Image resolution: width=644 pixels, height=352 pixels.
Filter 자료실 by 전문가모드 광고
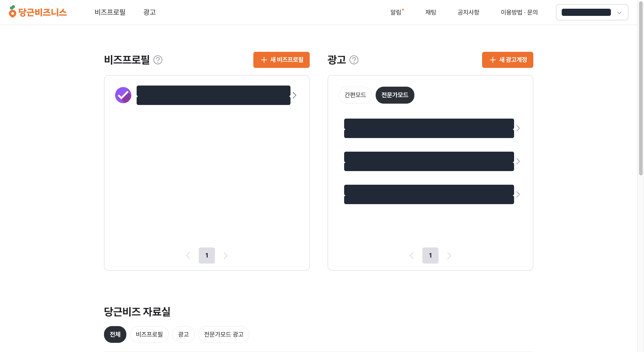(224, 334)
